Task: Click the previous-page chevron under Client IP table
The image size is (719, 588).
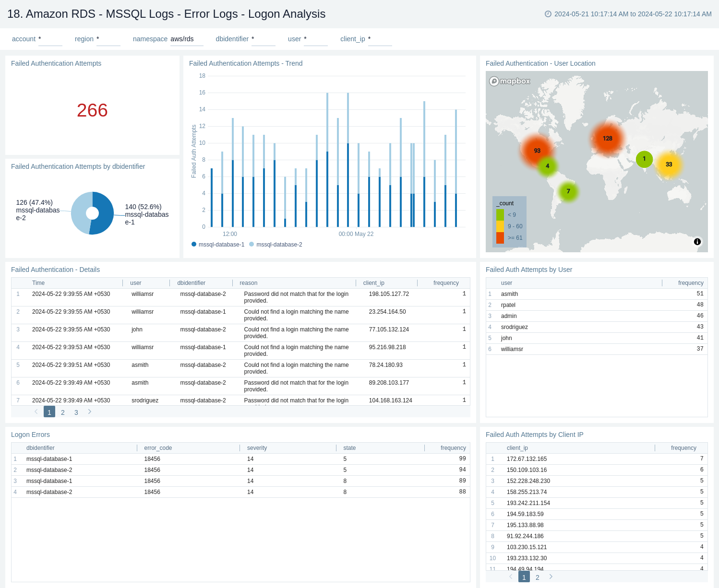Action: (510, 576)
